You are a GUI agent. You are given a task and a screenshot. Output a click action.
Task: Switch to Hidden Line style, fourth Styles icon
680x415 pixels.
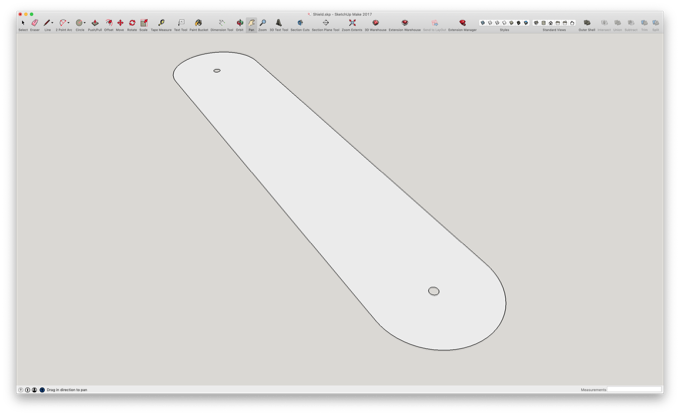pos(504,23)
